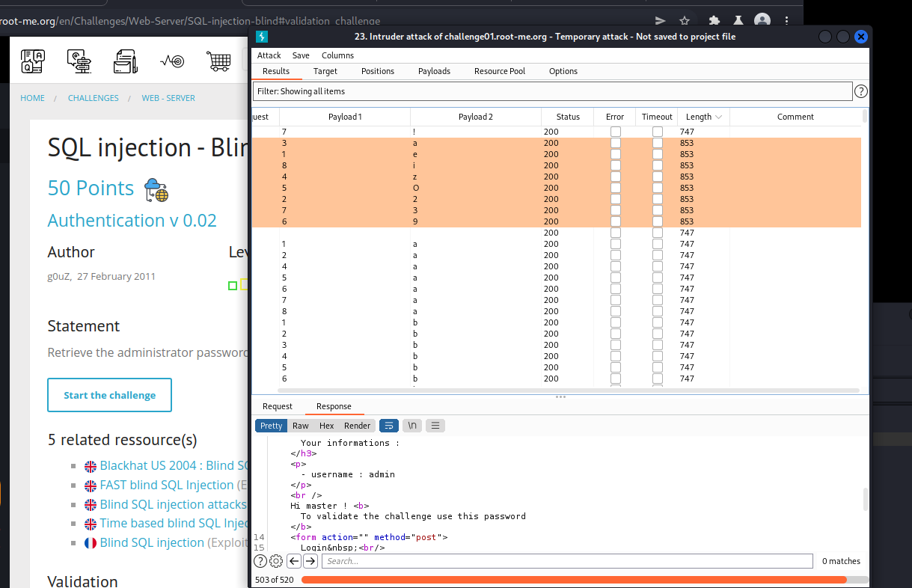The image size is (912, 588).
Task: Click the help icon next to the search settings gear
Action: 260,561
